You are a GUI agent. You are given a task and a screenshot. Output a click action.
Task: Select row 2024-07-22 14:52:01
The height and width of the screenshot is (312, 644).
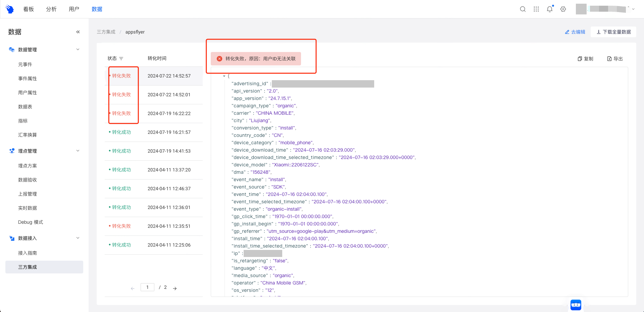coord(154,95)
